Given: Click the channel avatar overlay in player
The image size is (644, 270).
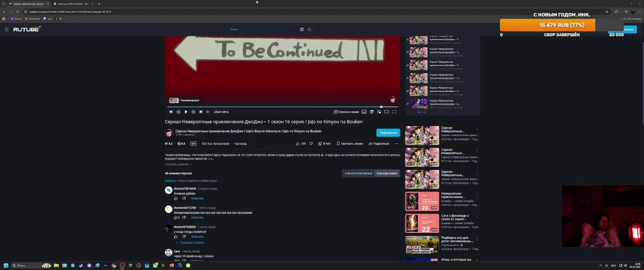Looking at the screenshot, I should click(392, 99).
